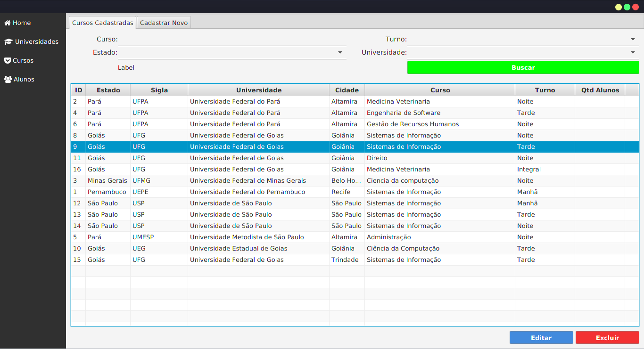Click the blue Editar button
The height and width of the screenshot is (349, 644).
541,338
